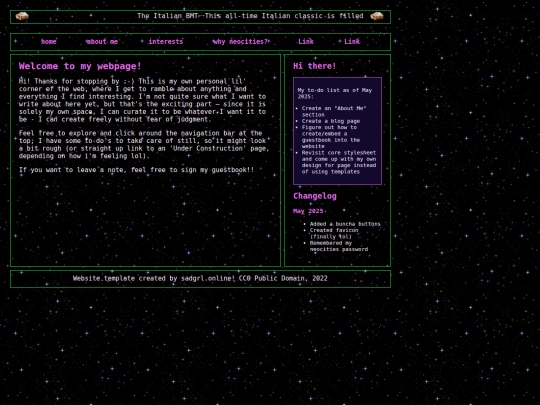
Task: Click the May 2025 changelog date
Action: [x=308, y=211]
